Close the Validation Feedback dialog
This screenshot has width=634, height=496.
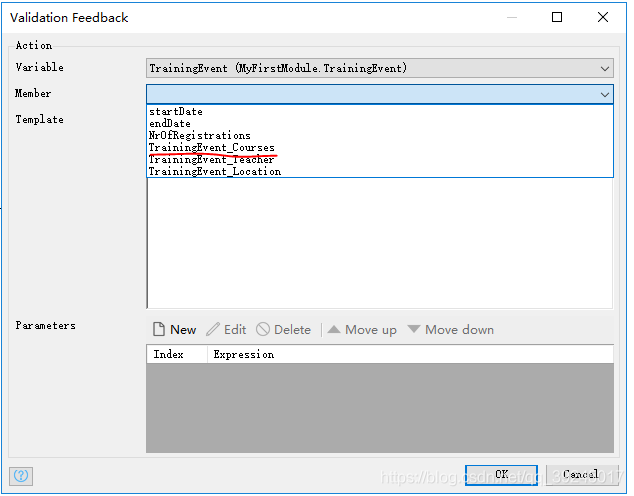603,17
